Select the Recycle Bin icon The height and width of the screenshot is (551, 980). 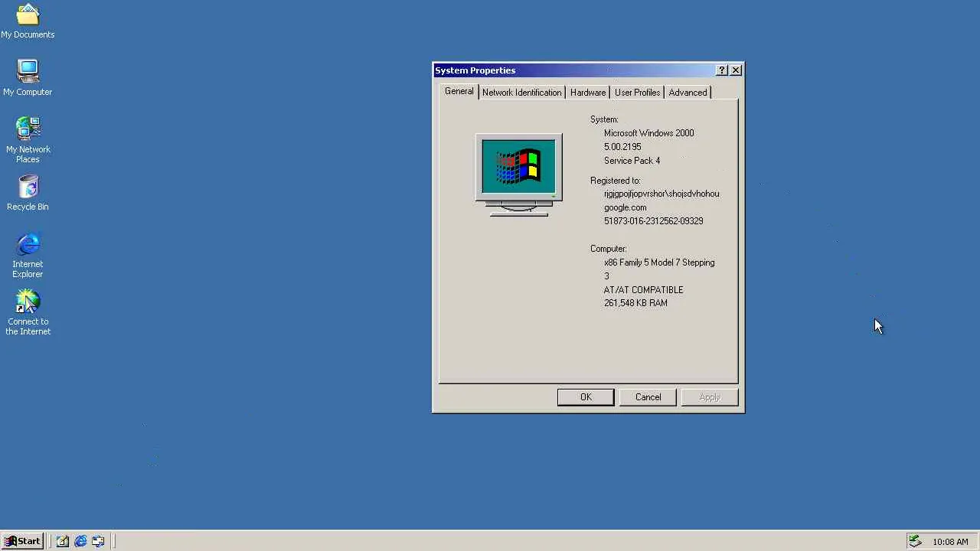point(28,193)
